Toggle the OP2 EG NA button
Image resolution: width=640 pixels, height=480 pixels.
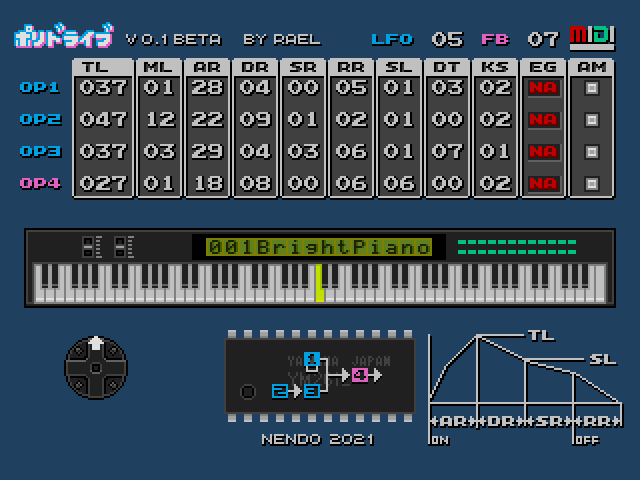coord(543,119)
